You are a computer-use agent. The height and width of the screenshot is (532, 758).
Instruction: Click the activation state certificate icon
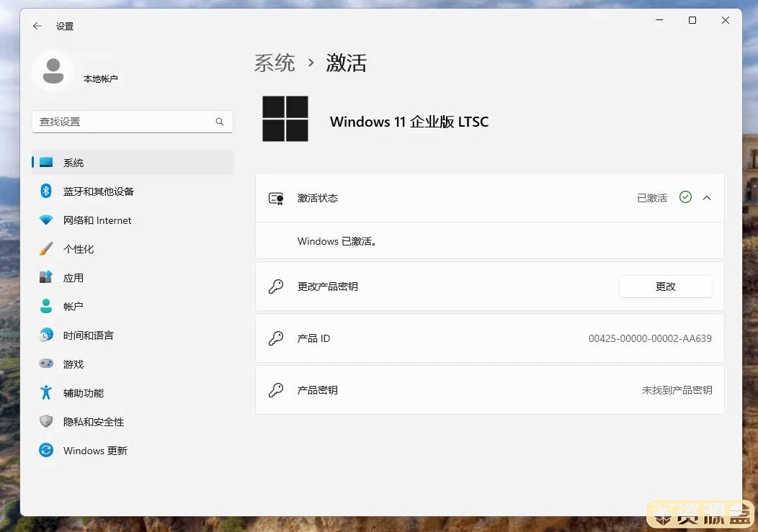276,198
